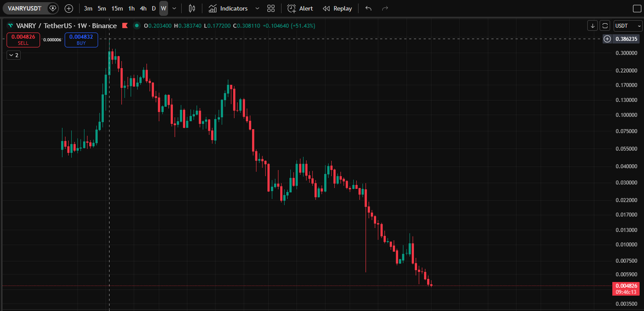Create a new Alert
644x311 pixels.
point(300,9)
